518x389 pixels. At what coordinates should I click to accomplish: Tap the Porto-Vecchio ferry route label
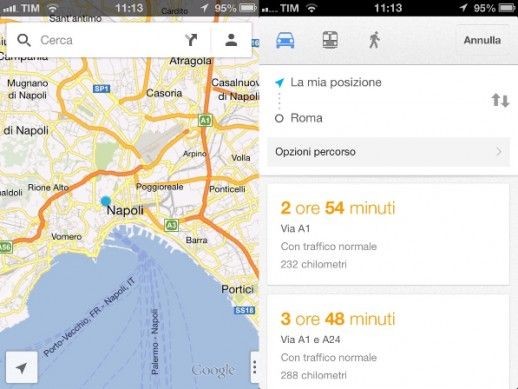pyautogui.click(x=89, y=317)
